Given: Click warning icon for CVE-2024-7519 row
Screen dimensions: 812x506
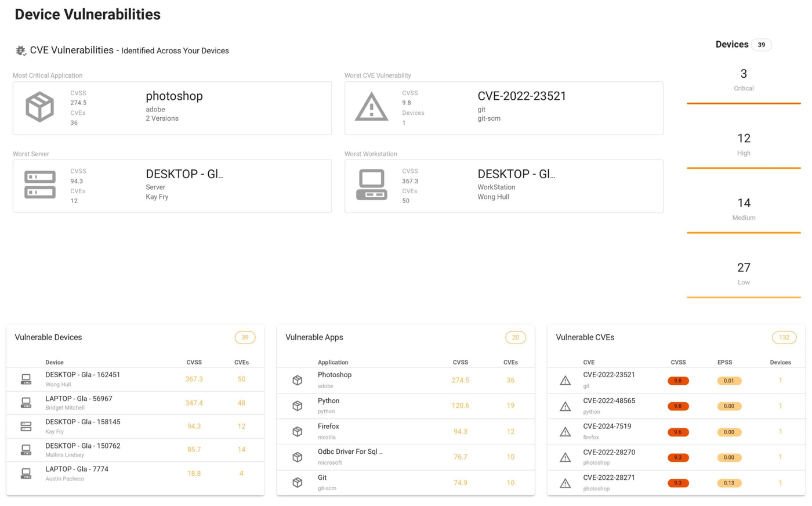Looking at the screenshot, I should (565, 432).
